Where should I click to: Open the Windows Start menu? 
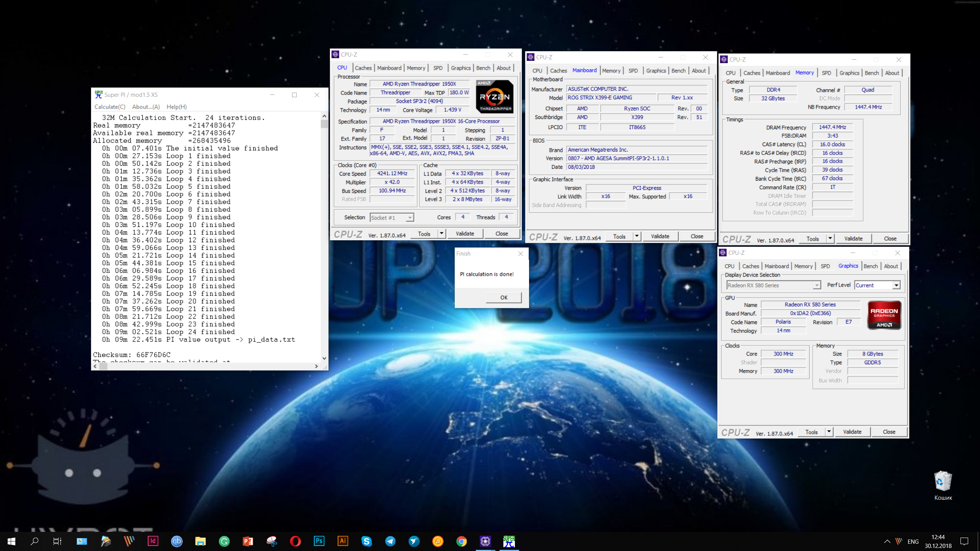(11, 541)
